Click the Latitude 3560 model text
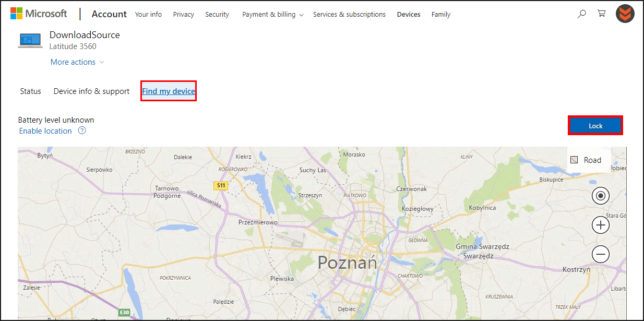 pyautogui.click(x=73, y=46)
